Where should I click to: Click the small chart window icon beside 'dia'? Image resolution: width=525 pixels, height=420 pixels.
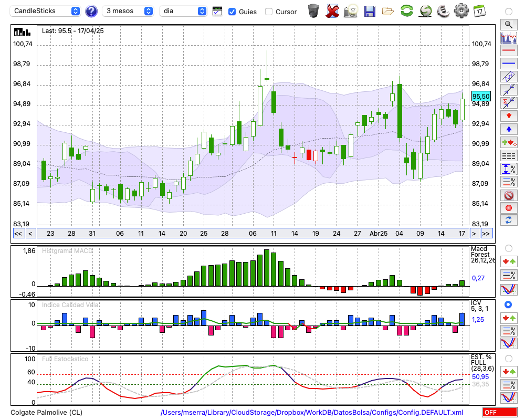[x=217, y=12]
